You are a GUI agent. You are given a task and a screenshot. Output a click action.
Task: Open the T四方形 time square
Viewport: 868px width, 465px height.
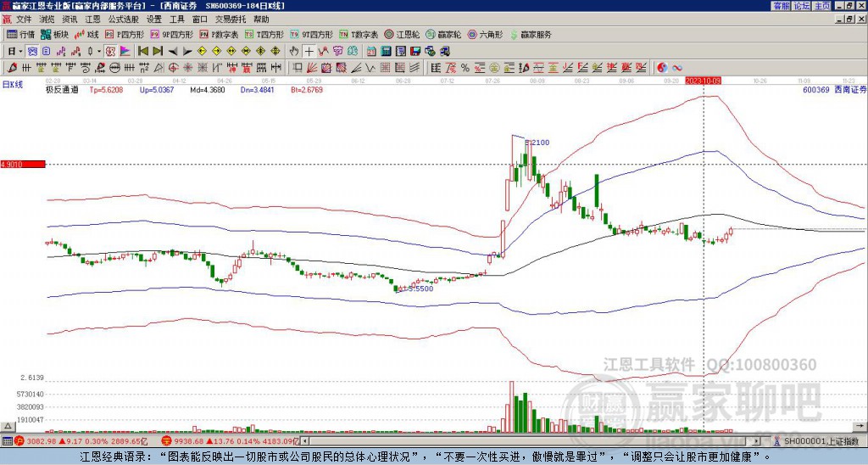pyautogui.click(x=264, y=34)
